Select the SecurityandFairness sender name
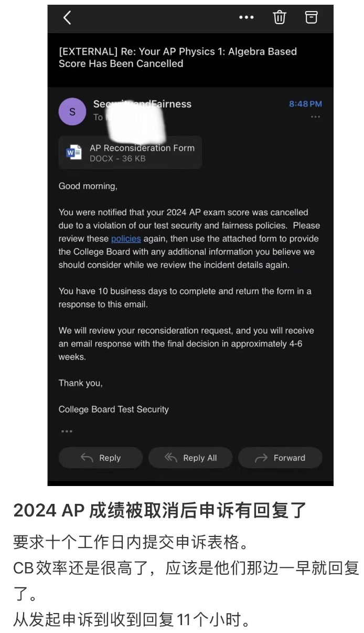Image resolution: width=364 pixels, height=633 pixels. click(x=142, y=104)
